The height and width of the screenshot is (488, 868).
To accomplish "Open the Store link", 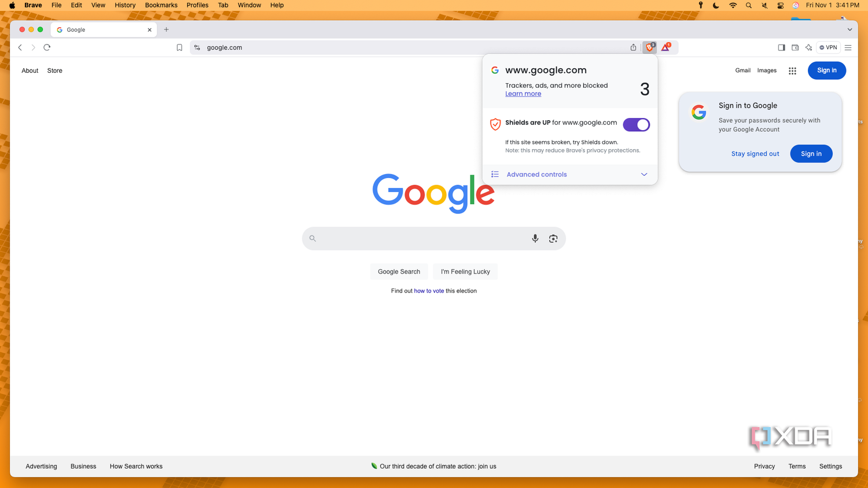I will click(55, 71).
